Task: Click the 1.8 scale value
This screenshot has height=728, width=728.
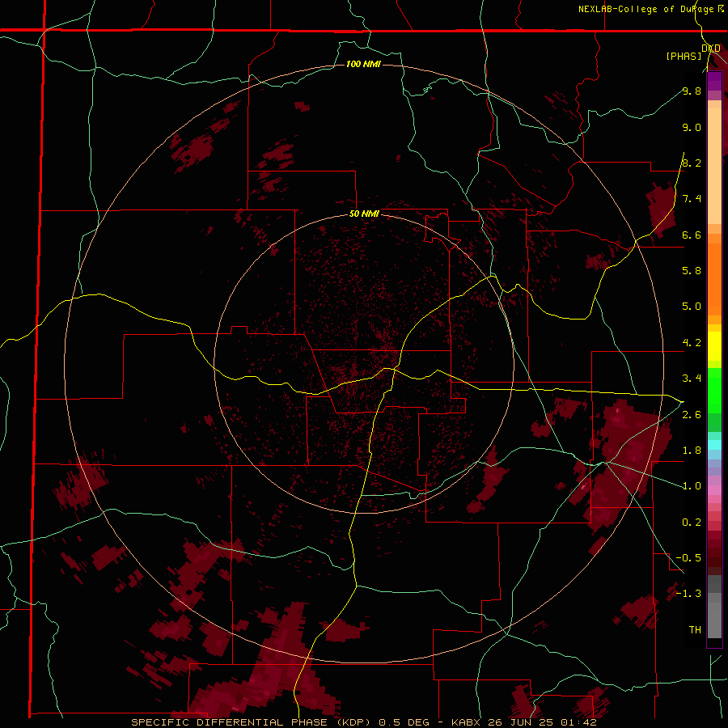Action: click(x=692, y=451)
